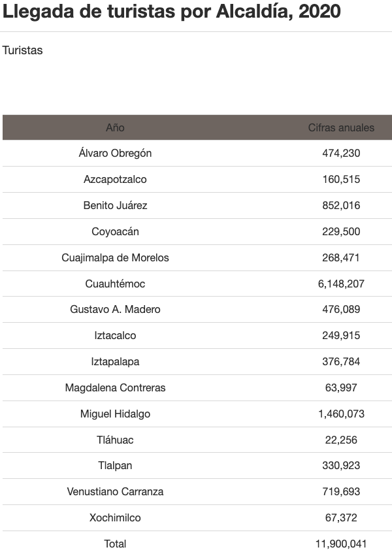
Task: Click the "Turistas" subtitle text
Action: tap(22, 50)
